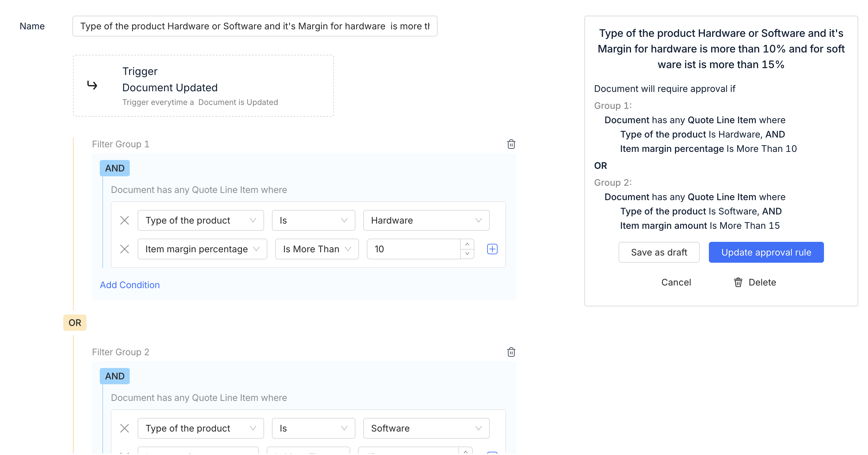
Task: Click the rule Name input field
Action: tap(254, 26)
